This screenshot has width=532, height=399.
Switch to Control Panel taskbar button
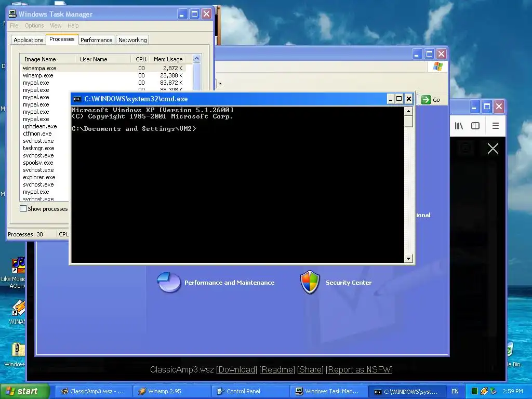tap(249, 391)
